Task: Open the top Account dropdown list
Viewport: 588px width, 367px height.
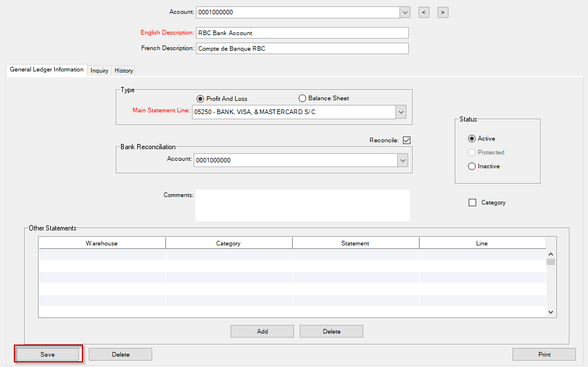Action: point(404,12)
